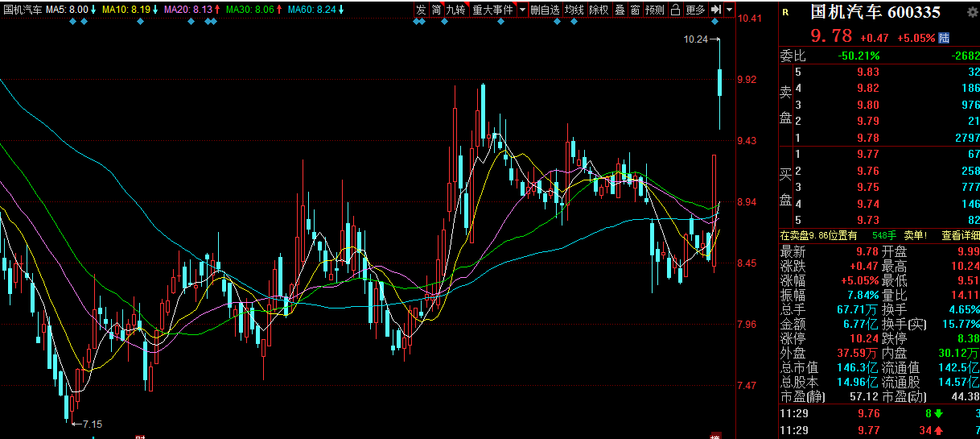Click the 查看详细 link
Image resolution: width=980 pixels, height=439 pixels.
(x=961, y=235)
